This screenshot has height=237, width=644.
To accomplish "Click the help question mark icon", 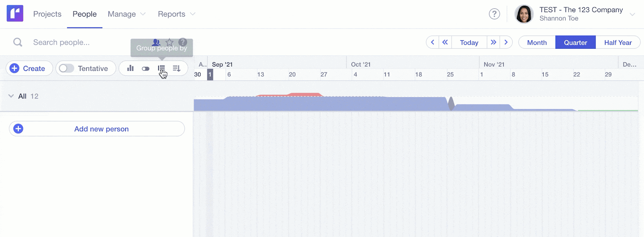I will [494, 14].
